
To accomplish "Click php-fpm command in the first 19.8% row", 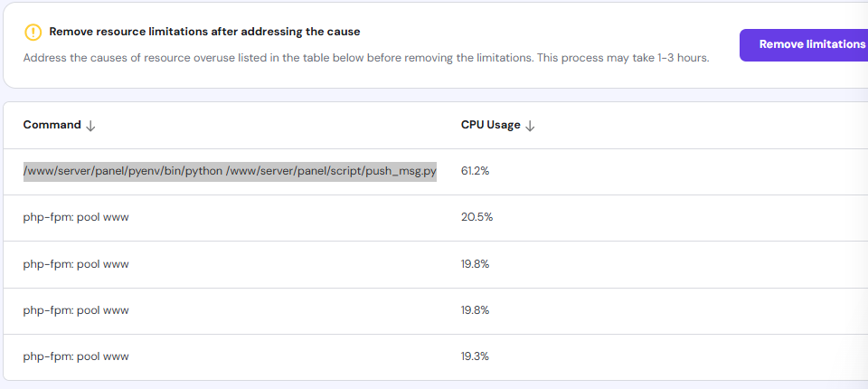I will pyautogui.click(x=76, y=264).
